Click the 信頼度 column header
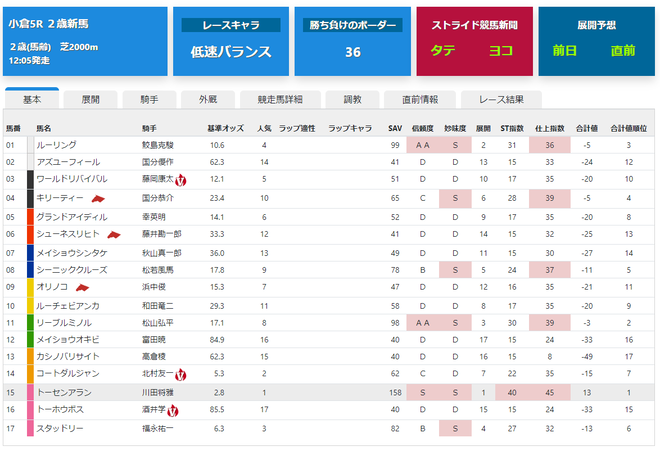This screenshot has width=660, height=451. pyautogui.click(x=423, y=128)
